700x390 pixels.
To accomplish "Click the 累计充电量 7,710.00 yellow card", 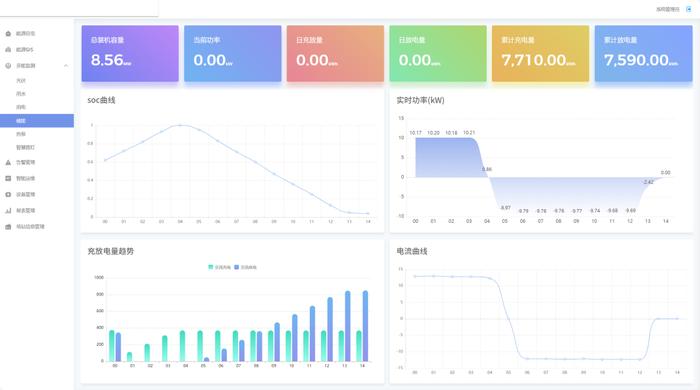I will click(540, 54).
